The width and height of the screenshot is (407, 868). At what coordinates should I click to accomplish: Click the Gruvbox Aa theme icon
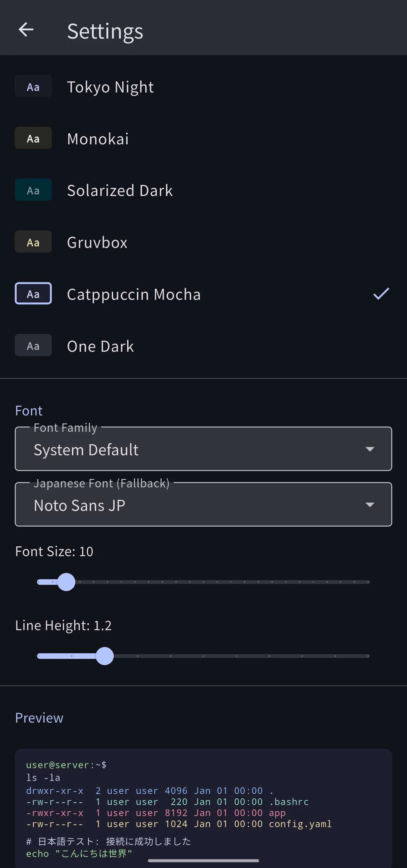pyautogui.click(x=33, y=242)
